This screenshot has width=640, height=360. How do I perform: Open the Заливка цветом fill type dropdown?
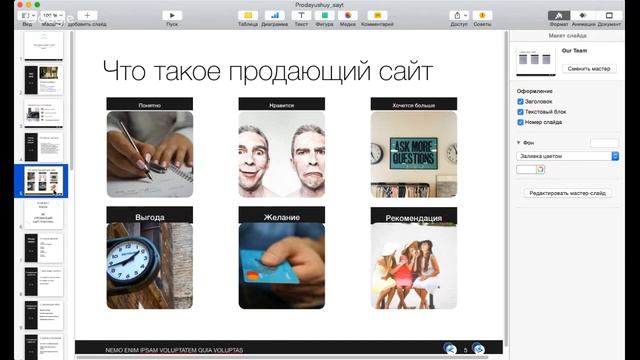567,156
